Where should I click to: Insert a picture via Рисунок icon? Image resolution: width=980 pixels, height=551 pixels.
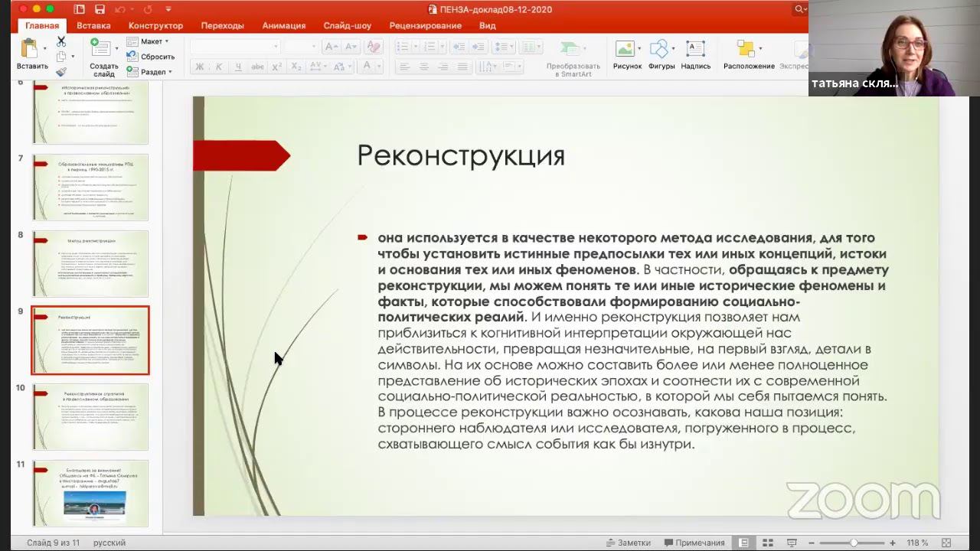625,48
